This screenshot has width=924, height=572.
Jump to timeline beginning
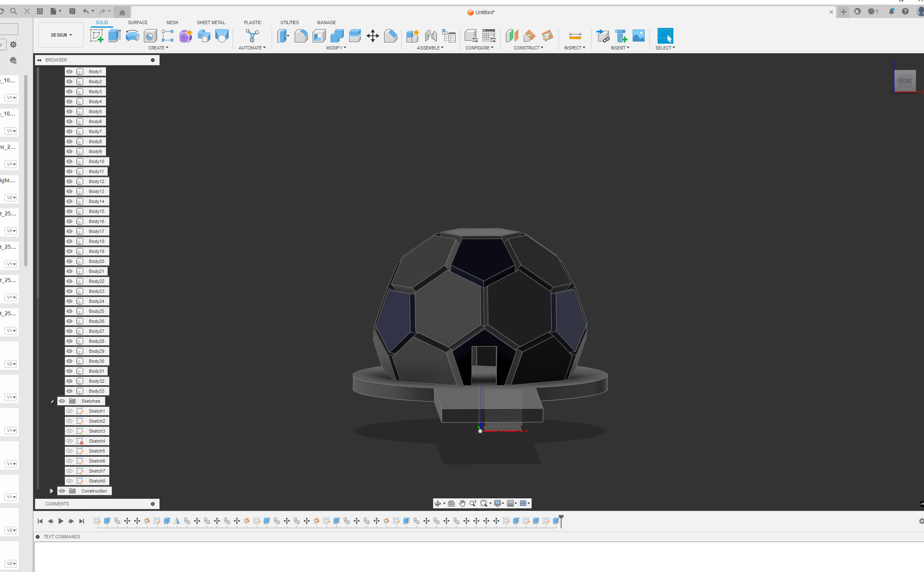40,521
